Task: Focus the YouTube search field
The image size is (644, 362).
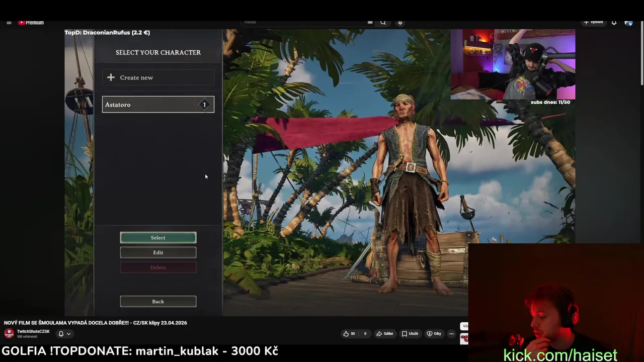Action: pyautogui.click(x=305, y=22)
